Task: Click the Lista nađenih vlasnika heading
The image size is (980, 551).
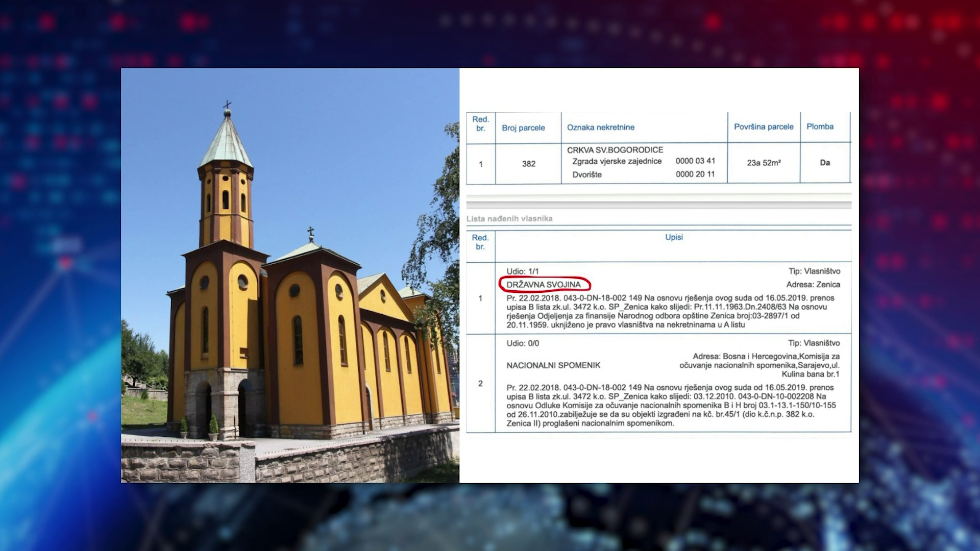Action: coord(509,218)
